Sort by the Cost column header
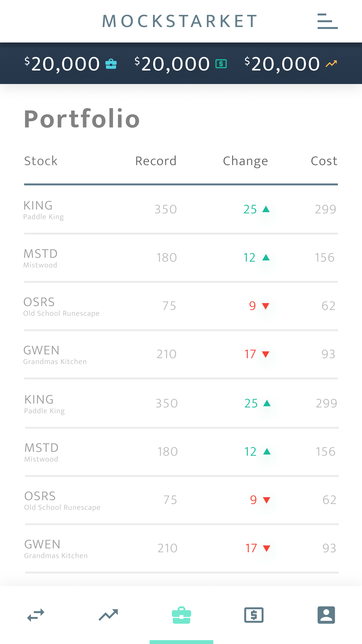This screenshot has width=362, height=644. 324,161
